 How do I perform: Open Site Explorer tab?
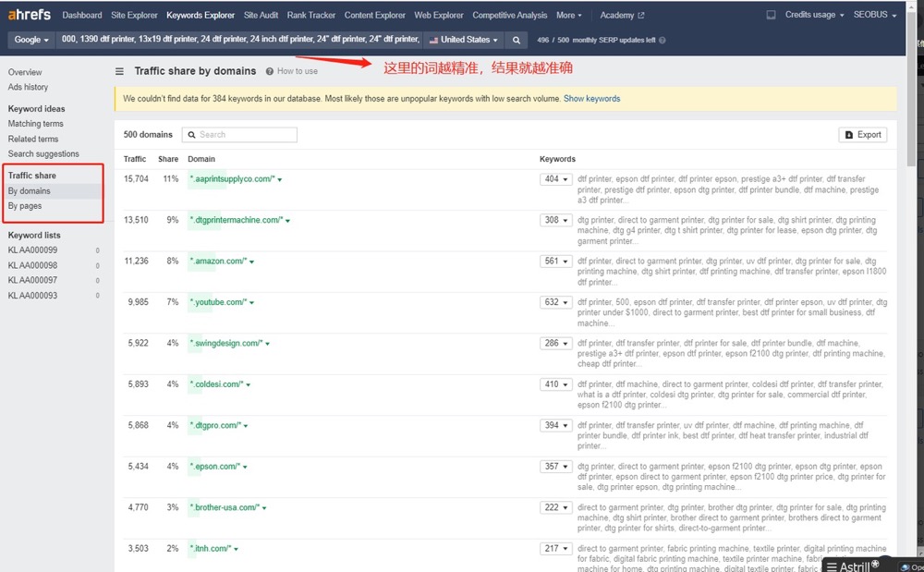(x=134, y=16)
